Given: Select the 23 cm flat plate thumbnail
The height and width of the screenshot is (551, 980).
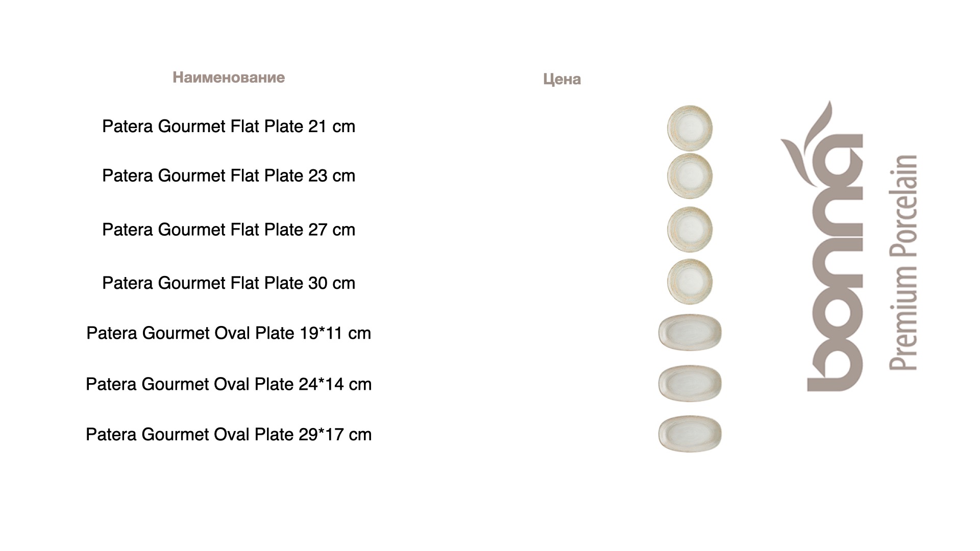Looking at the screenshot, I should pos(690,176).
